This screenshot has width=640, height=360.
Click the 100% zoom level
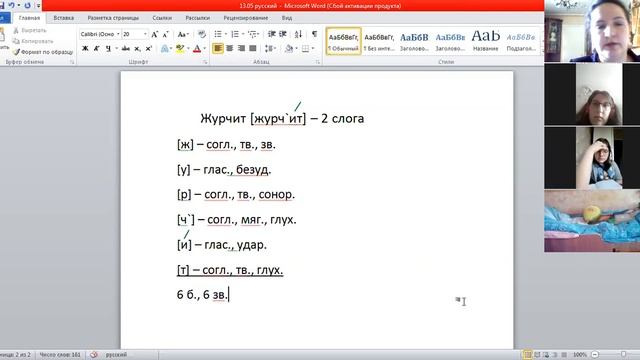coord(580,355)
